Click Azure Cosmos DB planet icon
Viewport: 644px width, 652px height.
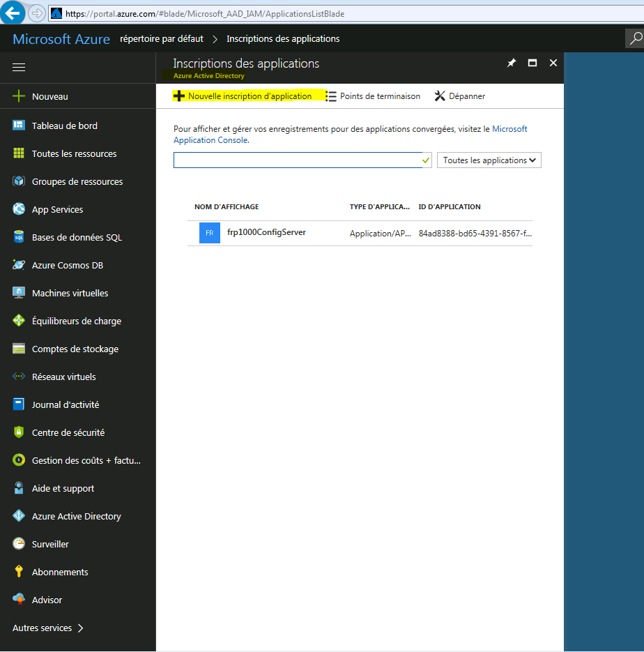19,264
